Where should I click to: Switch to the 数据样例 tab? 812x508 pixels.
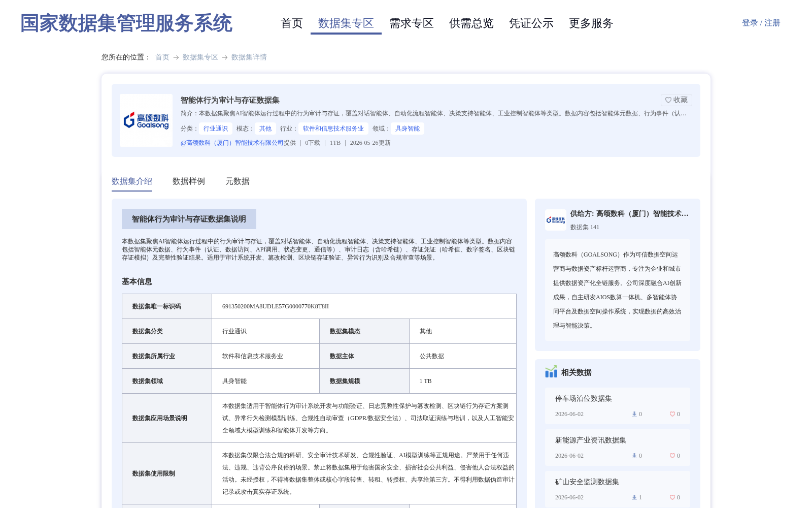pyautogui.click(x=189, y=181)
